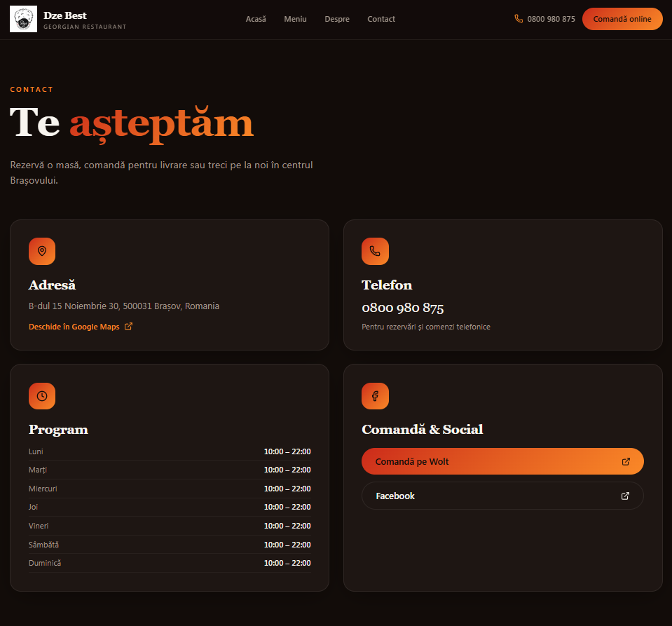672x626 pixels.
Task: Click the external link icon beside Deschide în Google Maps
Action: click(x=128, y=326)
